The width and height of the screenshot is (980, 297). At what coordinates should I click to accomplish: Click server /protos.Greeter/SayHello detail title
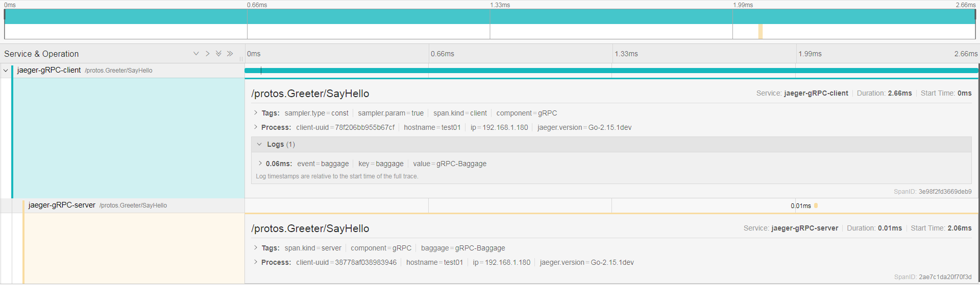[310, 229]
